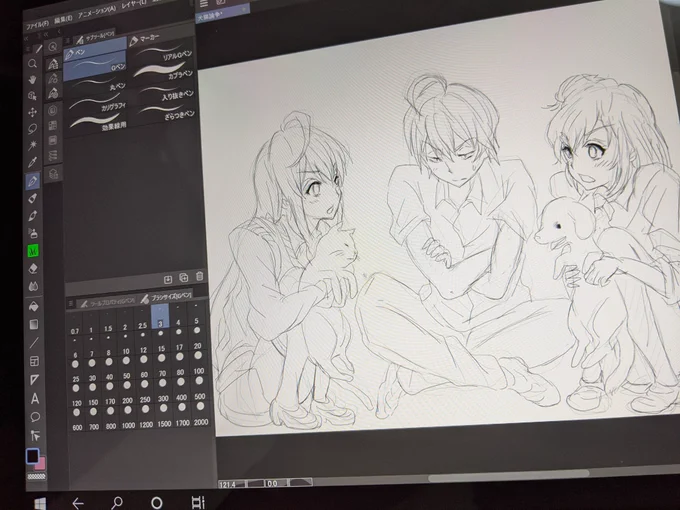
Task: Select the Pencil tool below Pen
Action: coord(33,198)
